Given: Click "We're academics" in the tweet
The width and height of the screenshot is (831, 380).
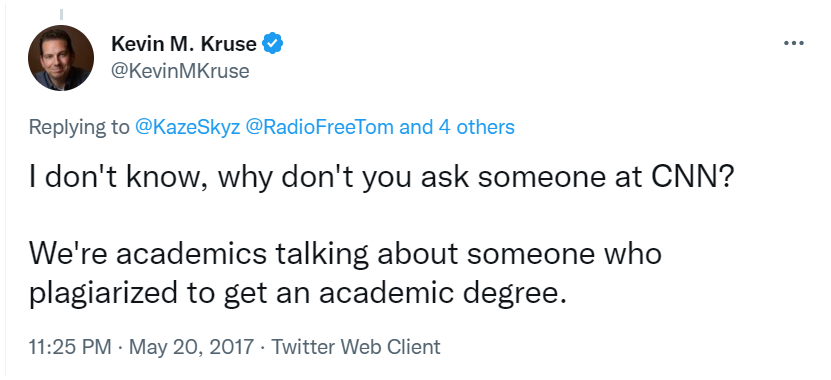Looking at the screenshot, I should click(147, 253).
